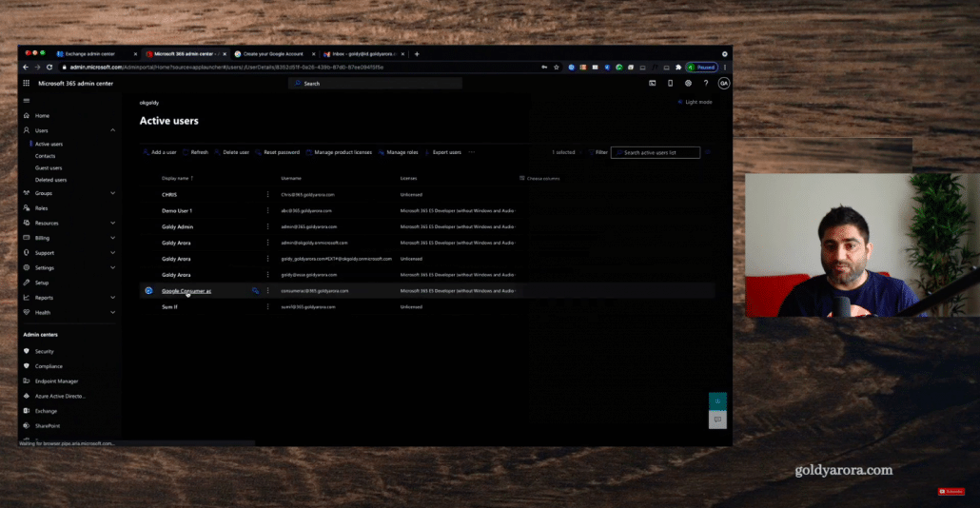Image resolution: width=980 pixels, height=508 pixels.
Task: Click Export users button
Action: (443, 152)
